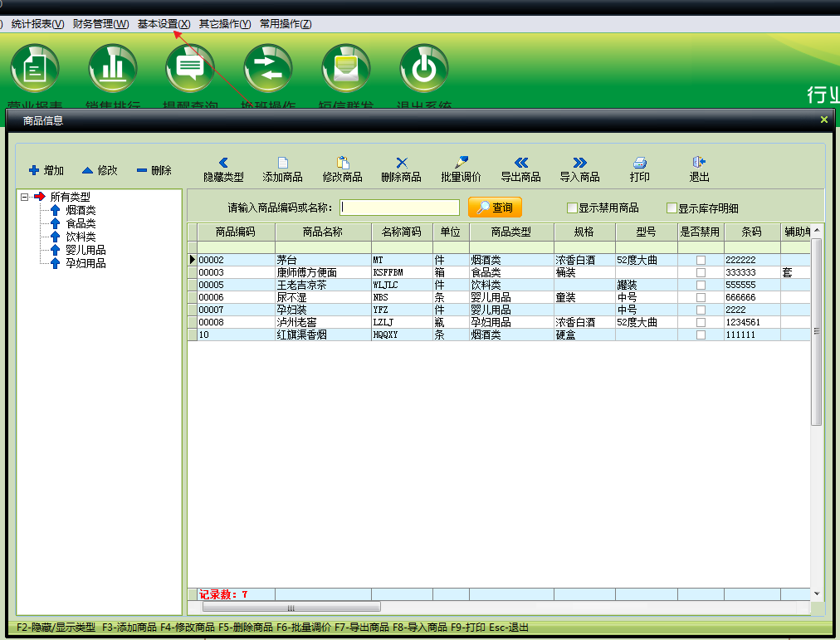
Task: Enable 显示禁用商品 checkbox
Action: coord(572,208)
